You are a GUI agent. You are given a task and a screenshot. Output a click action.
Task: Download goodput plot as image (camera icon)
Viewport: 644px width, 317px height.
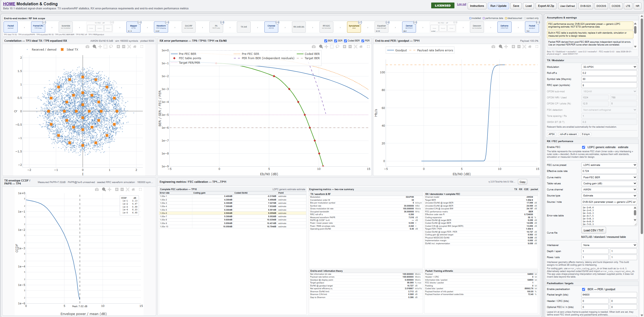(493, 47)
